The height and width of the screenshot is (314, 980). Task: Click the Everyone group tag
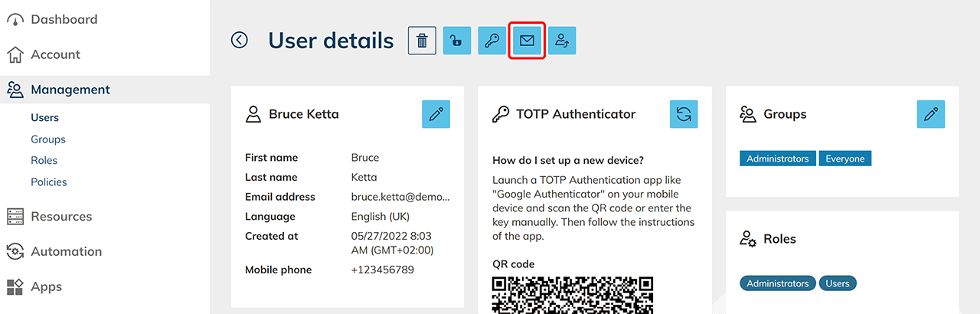tap(845, 159)
